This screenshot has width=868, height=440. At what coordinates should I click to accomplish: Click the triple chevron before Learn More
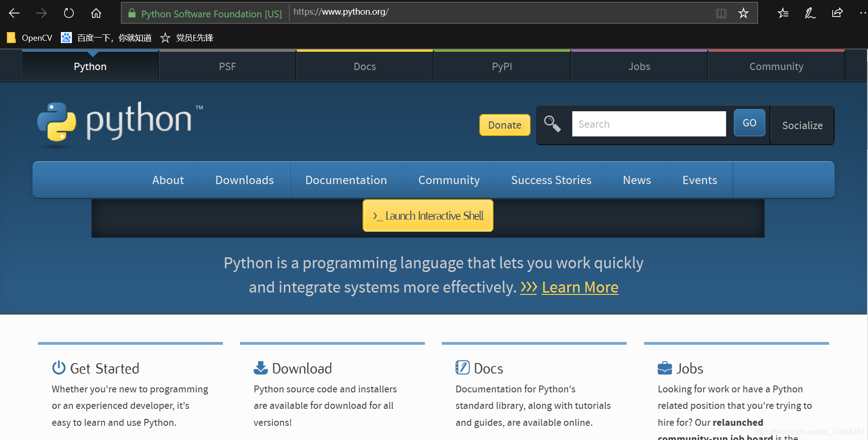coord(528,288)
